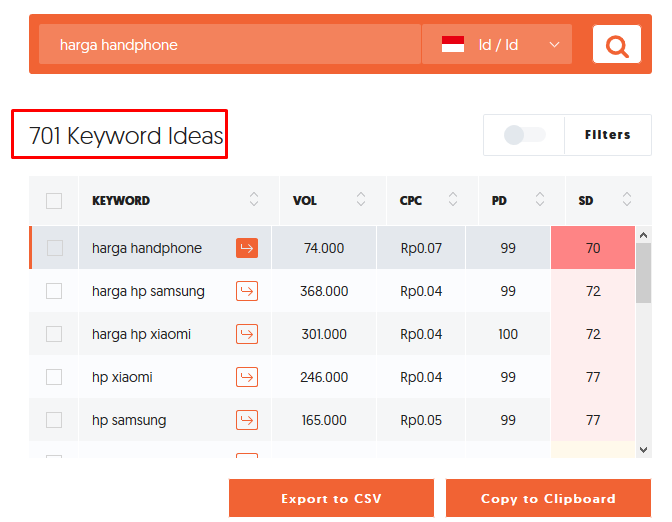Viewport: 672px width, 522px height.
Task: Sort table by PD column arrows
Action: point(540,199)
